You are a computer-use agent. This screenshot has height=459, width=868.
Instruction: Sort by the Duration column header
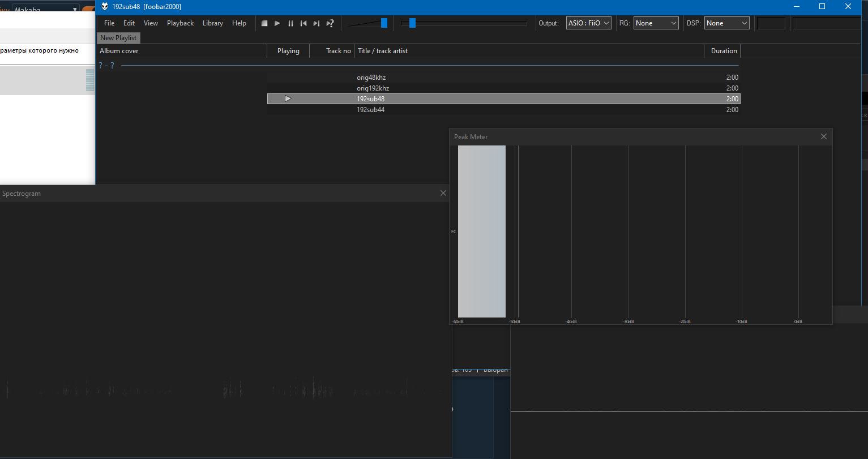724,51
